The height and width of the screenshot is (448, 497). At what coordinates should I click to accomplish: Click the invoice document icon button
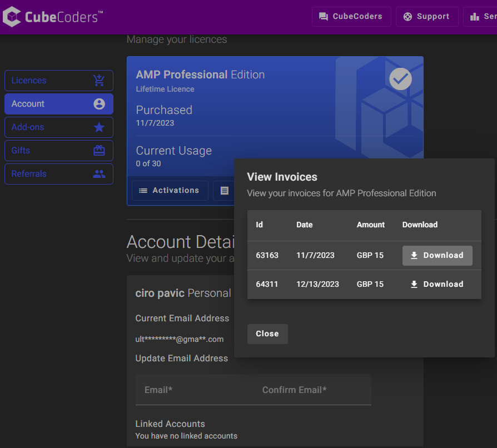[x=224, y=191]
